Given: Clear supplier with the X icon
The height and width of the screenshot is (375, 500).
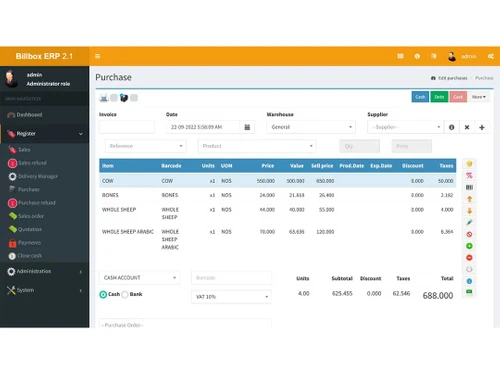Looking at the screenshot, I should point(467,127).
